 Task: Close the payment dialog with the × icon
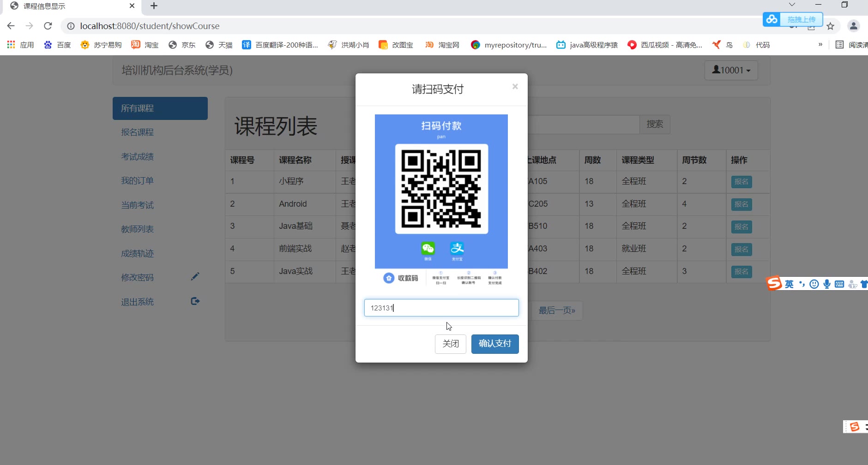click(x=515, y=86)
